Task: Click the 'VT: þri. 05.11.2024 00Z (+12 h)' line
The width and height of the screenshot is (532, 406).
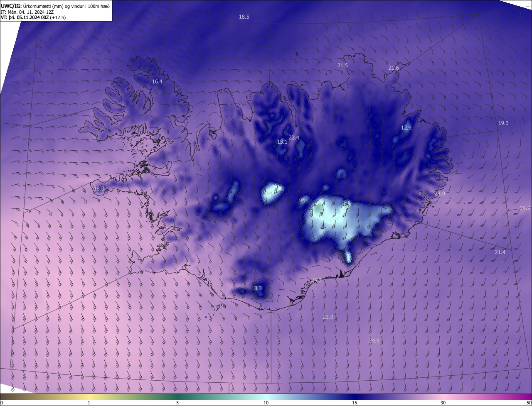Action: (33, 17)
